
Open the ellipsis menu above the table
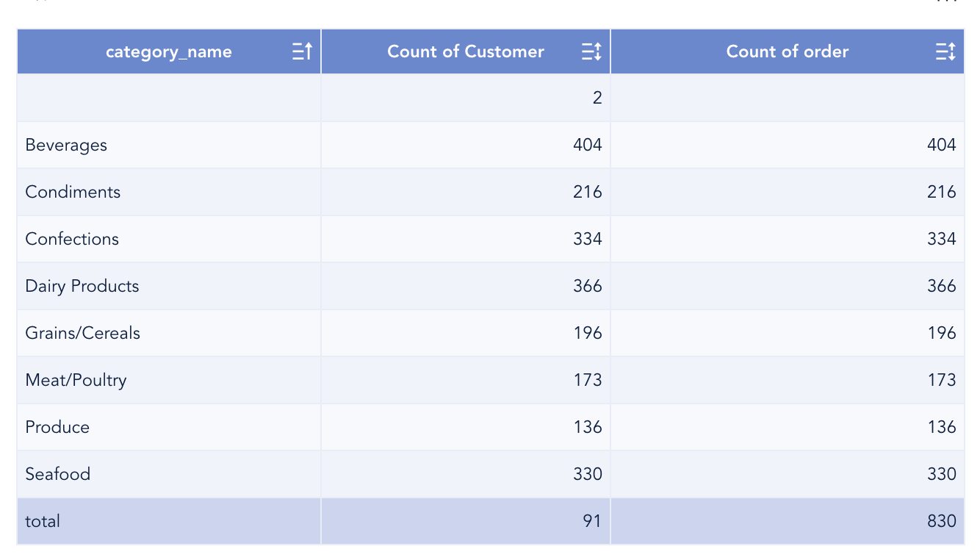pyautogui.click(x=948, y=1)
